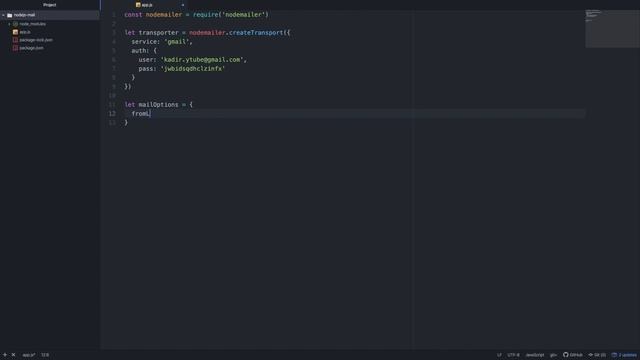The width and height of the screenshot is (640, 360).
Task: Change the JavaScript grammar selector
Action: coord(535,355)
